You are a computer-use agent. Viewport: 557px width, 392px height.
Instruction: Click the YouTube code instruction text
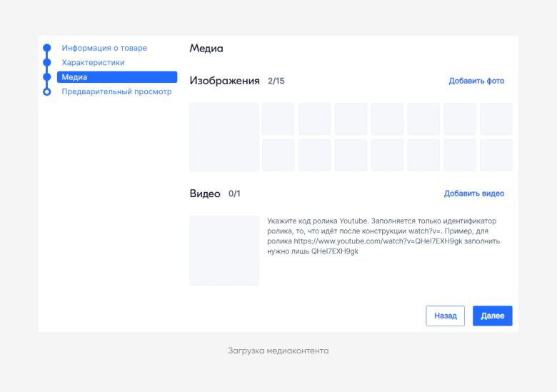click(x=383, y=236)
